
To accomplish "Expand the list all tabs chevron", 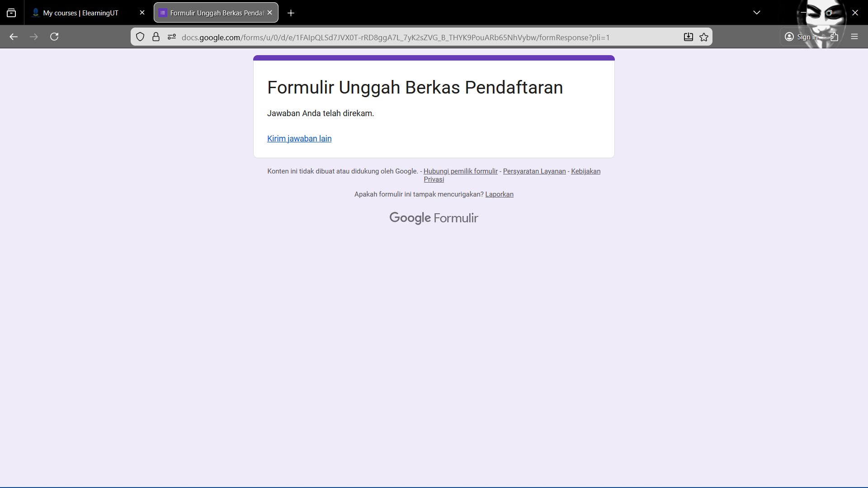I will pyautogui.click(x=757, y=13).
